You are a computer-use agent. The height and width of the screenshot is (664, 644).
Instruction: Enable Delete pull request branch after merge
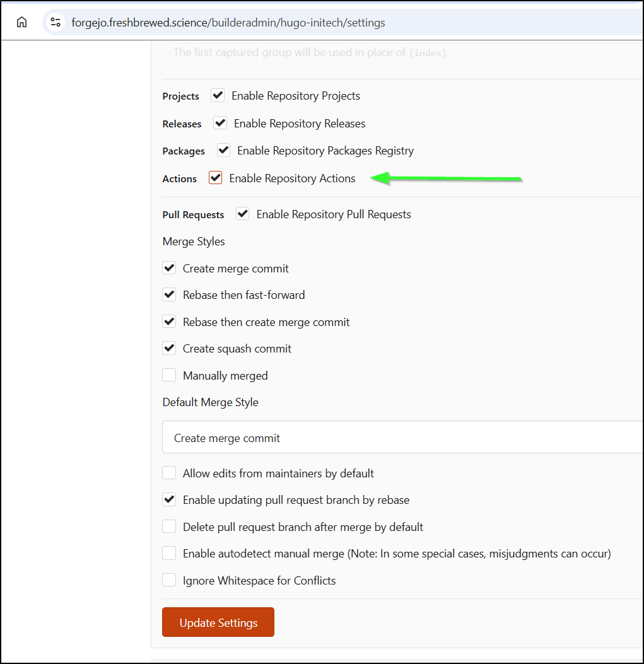point(169,527)
